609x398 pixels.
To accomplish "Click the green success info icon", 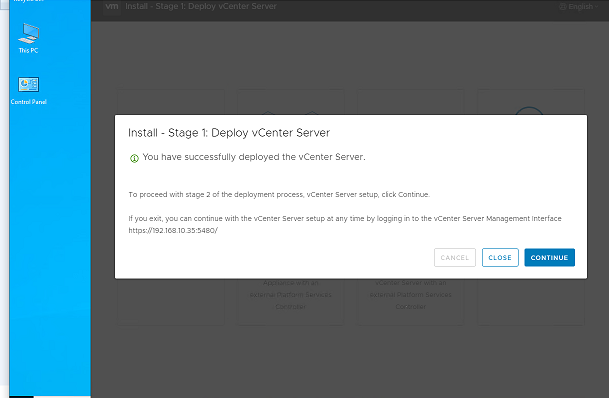I will point(134,158).
